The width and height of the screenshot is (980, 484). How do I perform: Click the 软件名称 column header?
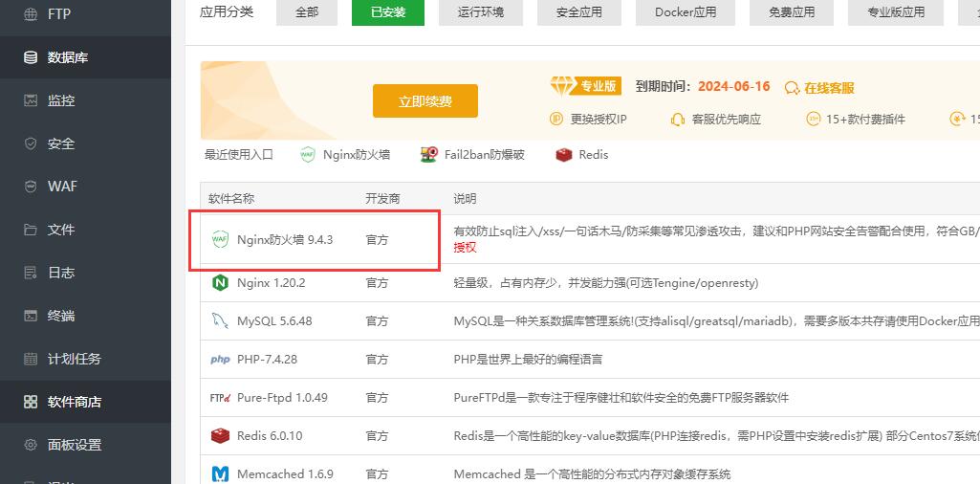click(x=231, y=199)
